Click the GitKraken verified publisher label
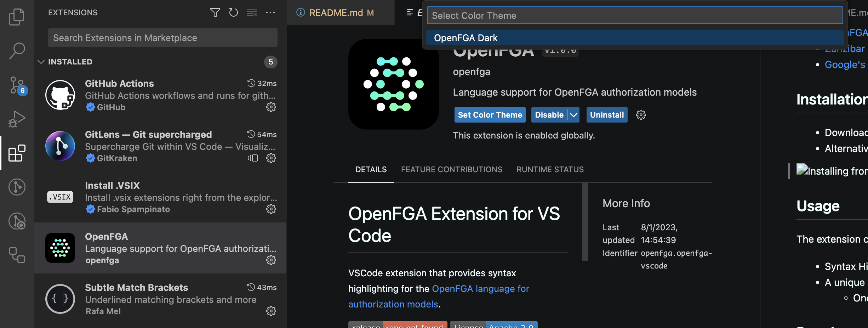The height and width of the screenshot is (328, 868). click(111, 158)
